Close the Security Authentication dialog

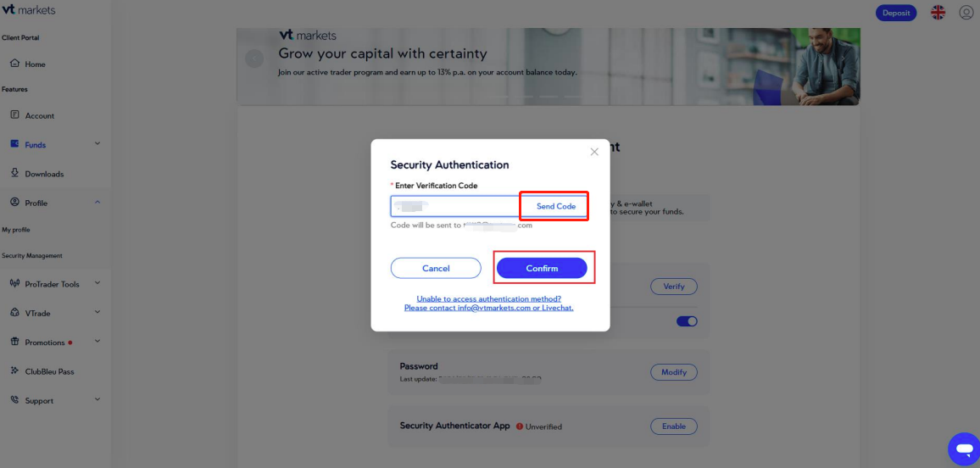[x=594, y=152]
